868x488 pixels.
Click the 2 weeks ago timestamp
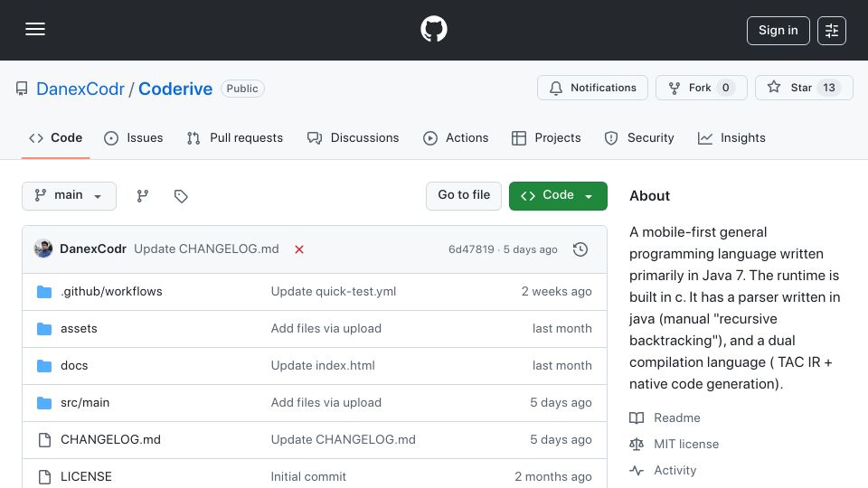556,292
